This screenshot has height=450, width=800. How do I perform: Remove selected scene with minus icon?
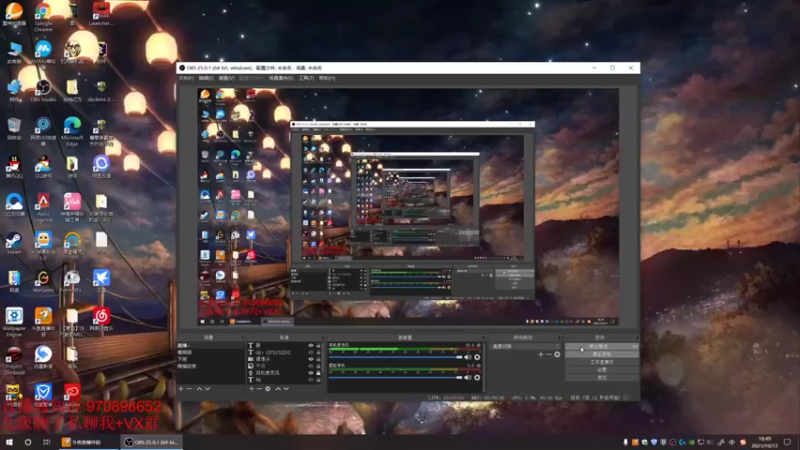point(189,389)
